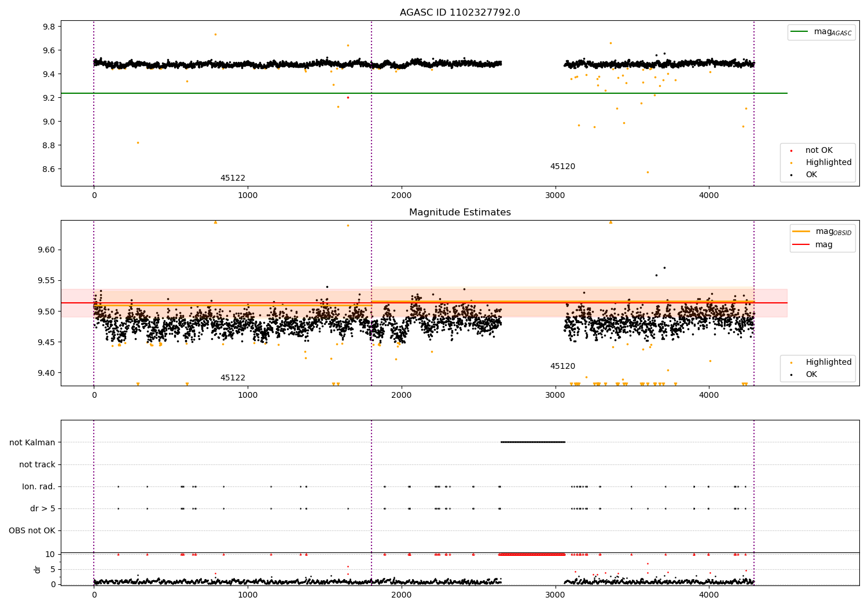Click the 'not track' y-axis label
The height and width of the screenshot is (608, 868).
(37, 465)
